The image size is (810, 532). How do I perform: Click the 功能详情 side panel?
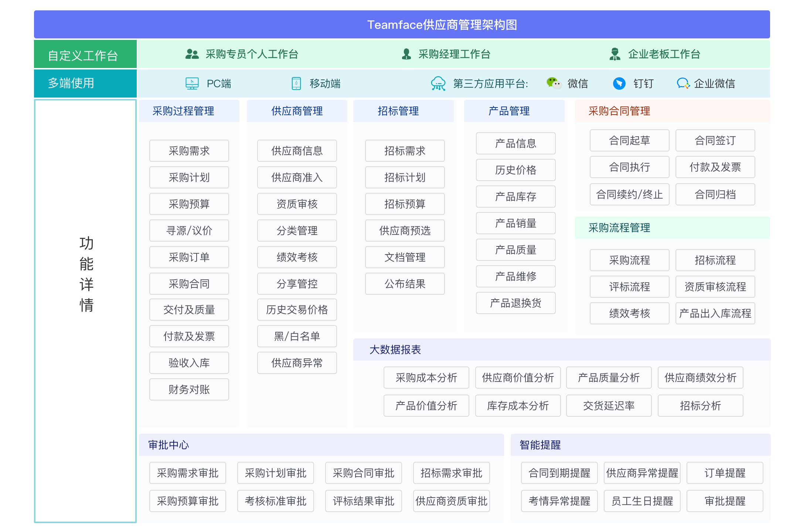coord(85,311)
